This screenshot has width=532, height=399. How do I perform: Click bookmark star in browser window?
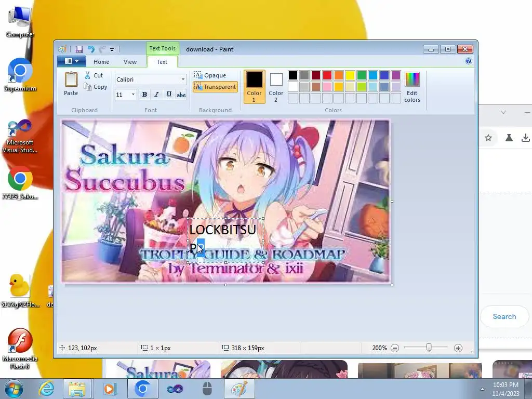[488, 138]
